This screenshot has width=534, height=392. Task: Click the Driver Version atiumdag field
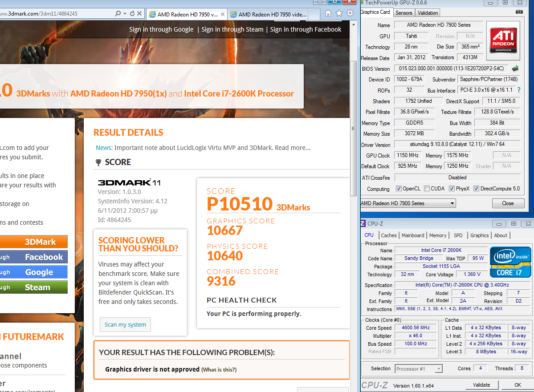pyautogui.click(x=457, y=144)
